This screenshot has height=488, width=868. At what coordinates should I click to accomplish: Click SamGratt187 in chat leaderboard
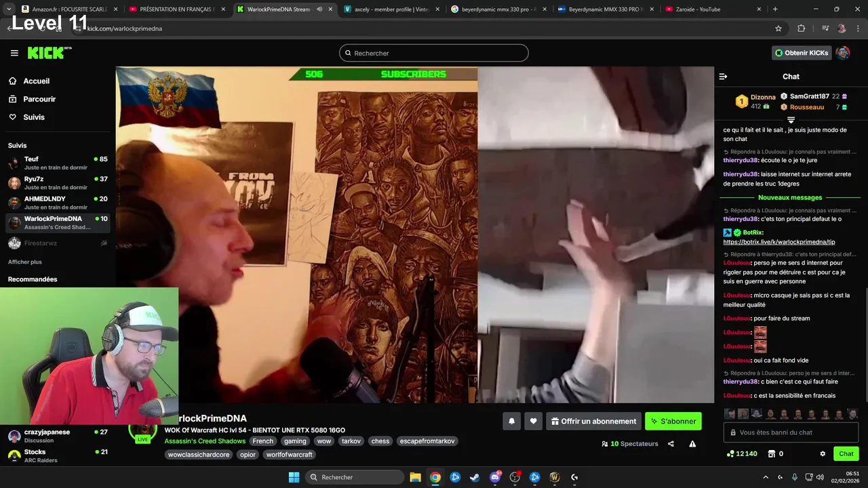pyautogui.click(x=809, y=96)
